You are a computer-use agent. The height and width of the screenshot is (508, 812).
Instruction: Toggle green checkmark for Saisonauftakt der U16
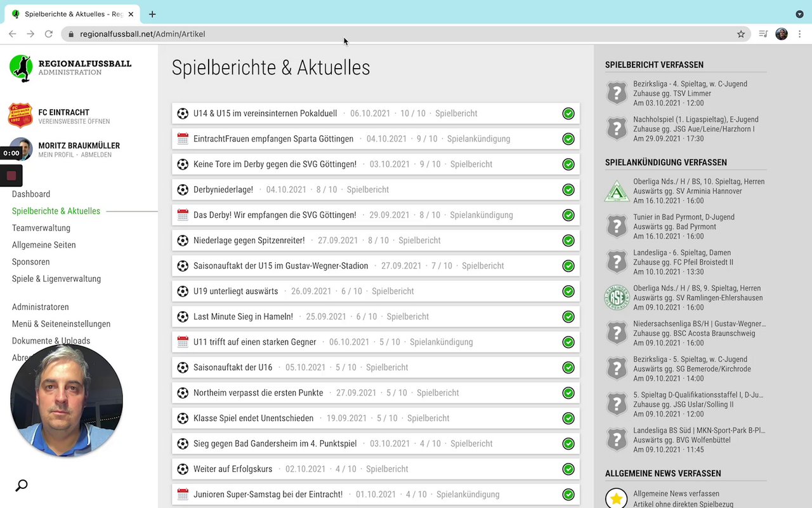click(568, 368)
